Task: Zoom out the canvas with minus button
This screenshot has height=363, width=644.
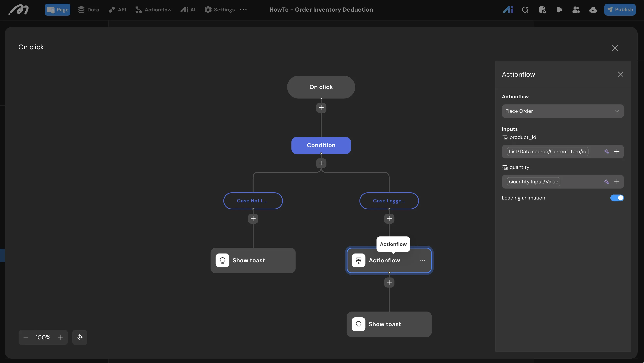Action: tap(26, 337)
